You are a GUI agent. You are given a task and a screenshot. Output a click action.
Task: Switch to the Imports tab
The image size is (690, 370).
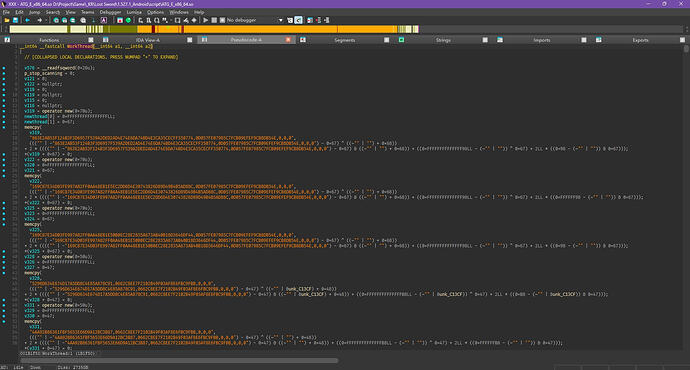click(x=542, y=40)
